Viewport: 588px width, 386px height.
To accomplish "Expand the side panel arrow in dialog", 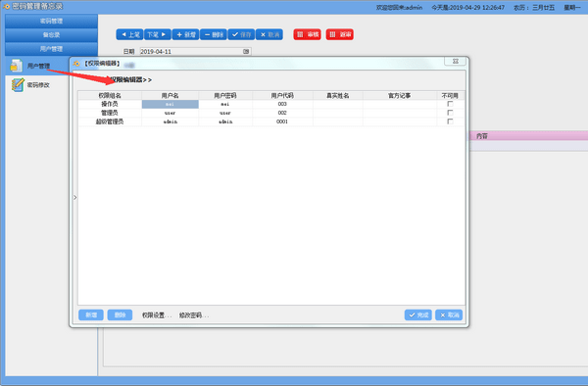I will (75, 197).
